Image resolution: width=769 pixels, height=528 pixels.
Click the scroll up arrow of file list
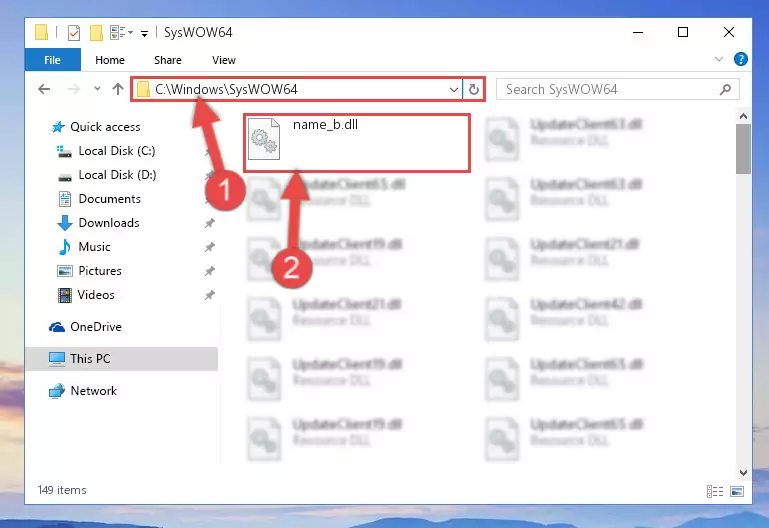click(x=743, y=116)
